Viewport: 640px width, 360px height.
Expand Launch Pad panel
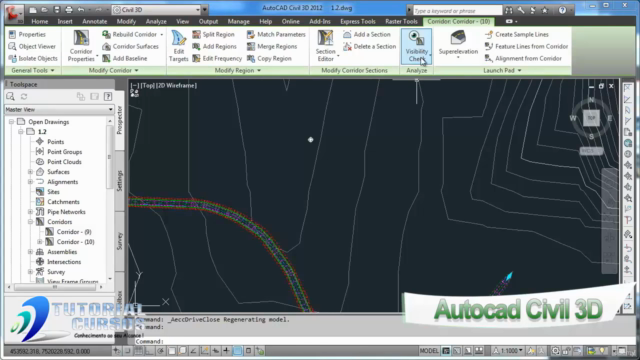[502, 70]
